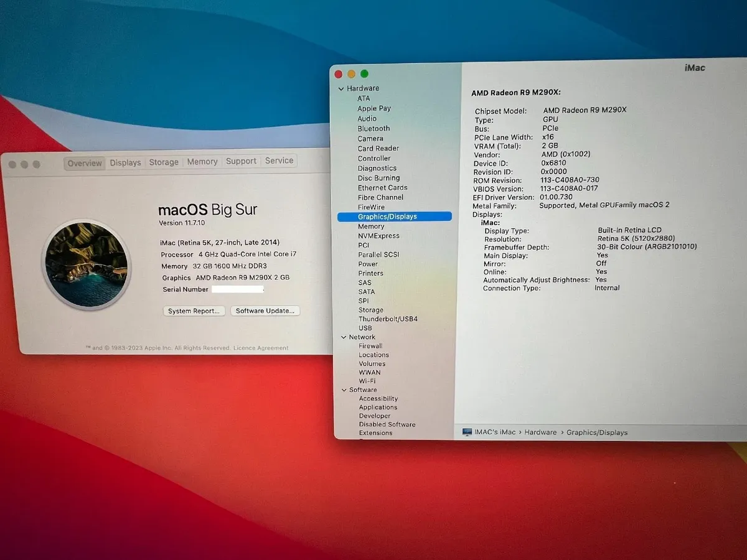The width and height of the screenshot is (747, 560).
Task: Zoom the System Information window with green button
Action: pos(365,73)
